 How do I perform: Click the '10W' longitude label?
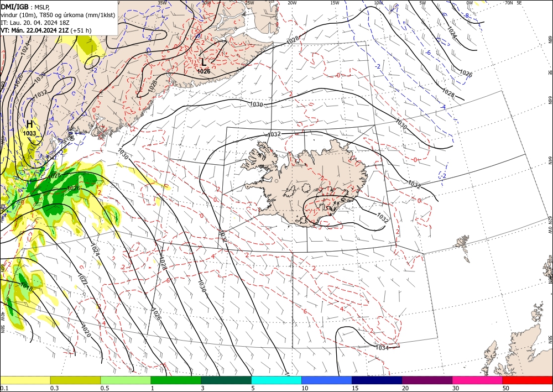pyautogui.click(x=378, y=3)
